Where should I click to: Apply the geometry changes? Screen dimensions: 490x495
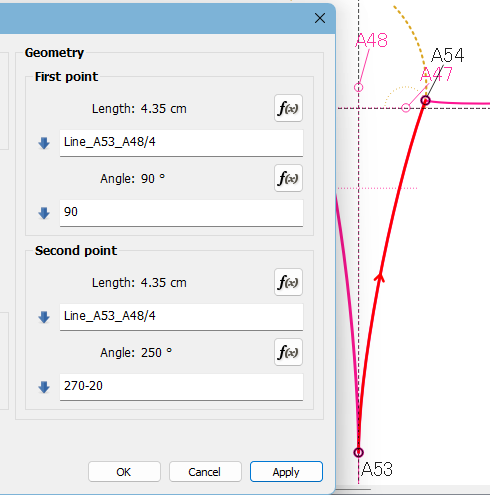coord(286,472)
